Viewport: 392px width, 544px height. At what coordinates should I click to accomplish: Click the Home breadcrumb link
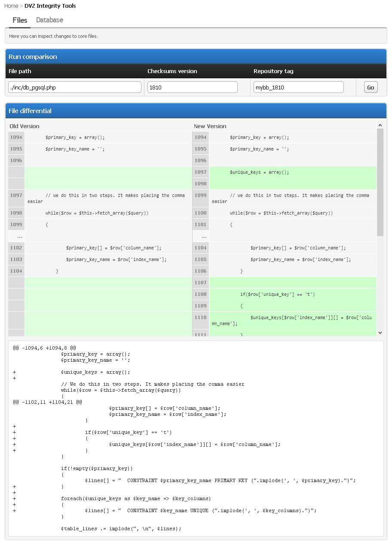point(11,6)
